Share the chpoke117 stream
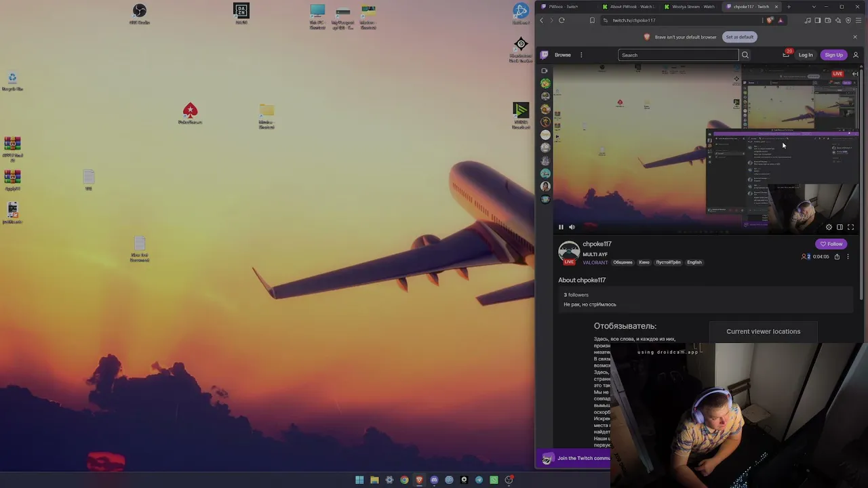Screen dimensions: 868x488 837,257
